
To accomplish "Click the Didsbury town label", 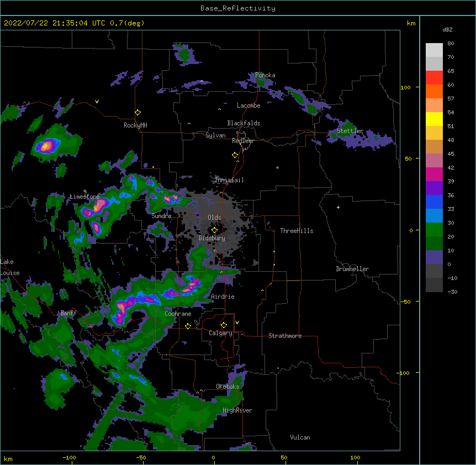I will 212,238.
